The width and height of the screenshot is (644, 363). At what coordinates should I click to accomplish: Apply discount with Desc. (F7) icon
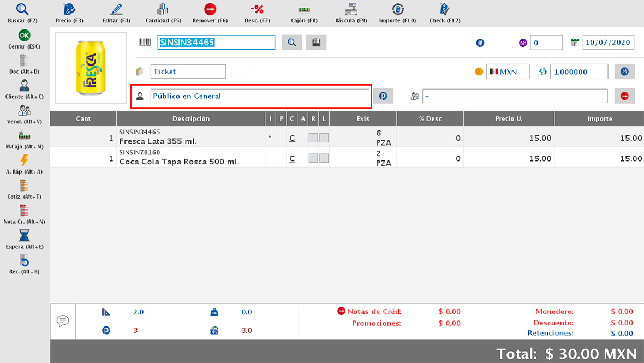coord(257,10)
